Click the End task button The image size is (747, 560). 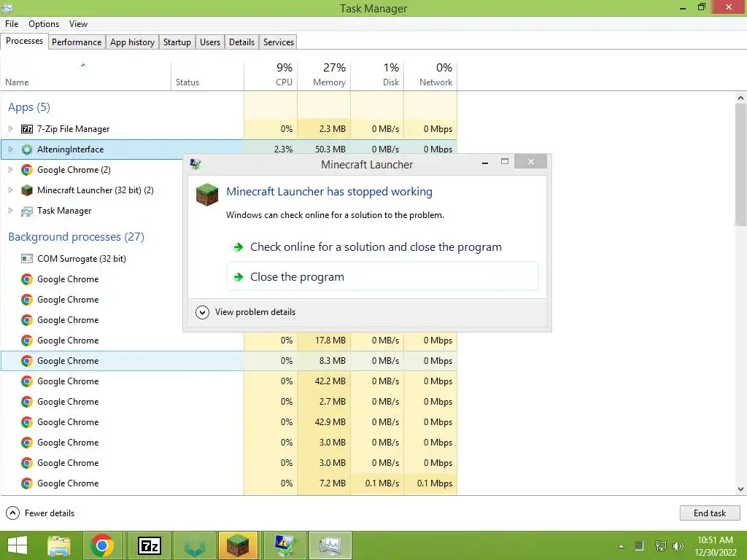pos(710,513)
